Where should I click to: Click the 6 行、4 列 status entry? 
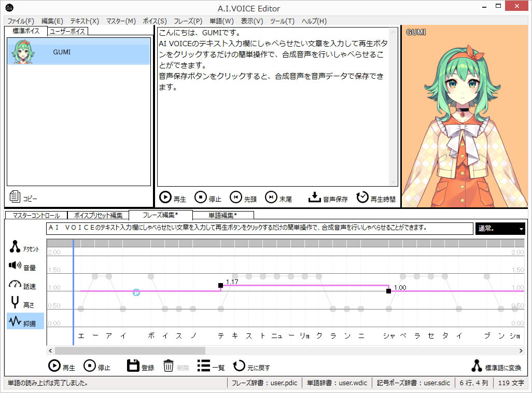tap(473, 383)
